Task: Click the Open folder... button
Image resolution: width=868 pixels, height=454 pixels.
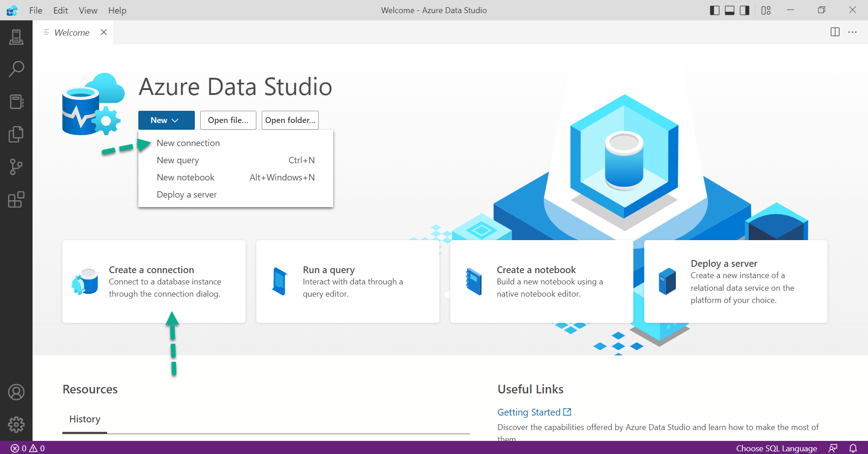Action: tap(290, 120)
